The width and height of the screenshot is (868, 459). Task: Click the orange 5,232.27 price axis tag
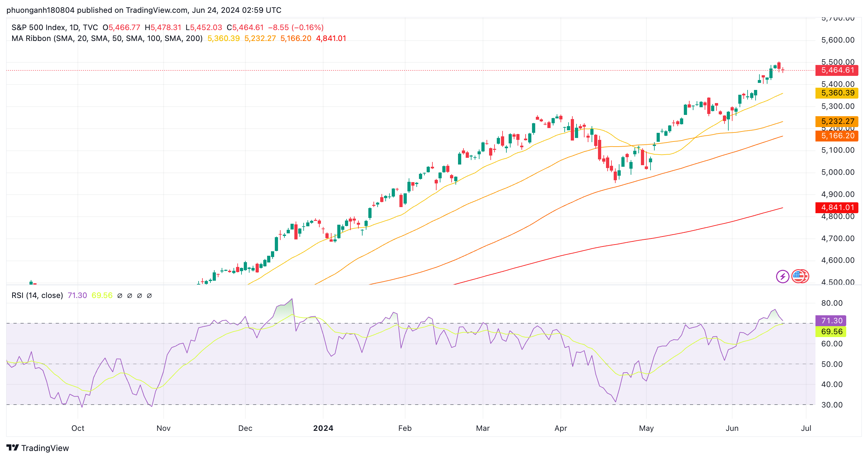(x=837, y=121)
